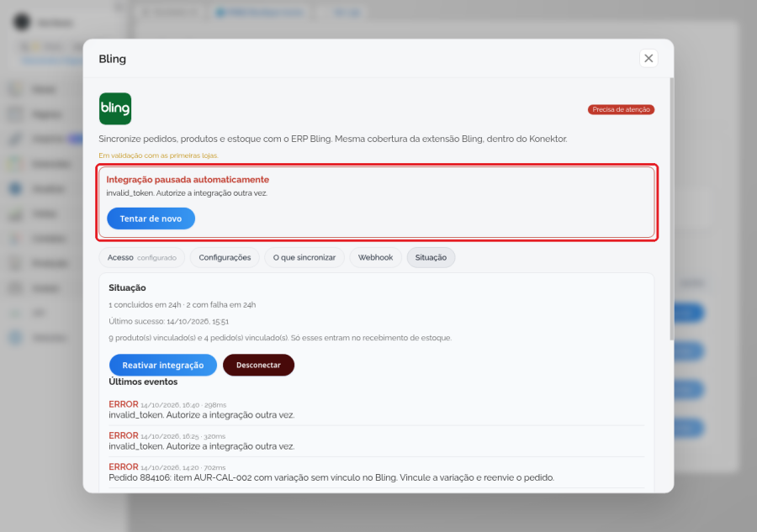Click the "Integração pausada automaticamente" heading
757x532 pixels.
tap(188, 179)
